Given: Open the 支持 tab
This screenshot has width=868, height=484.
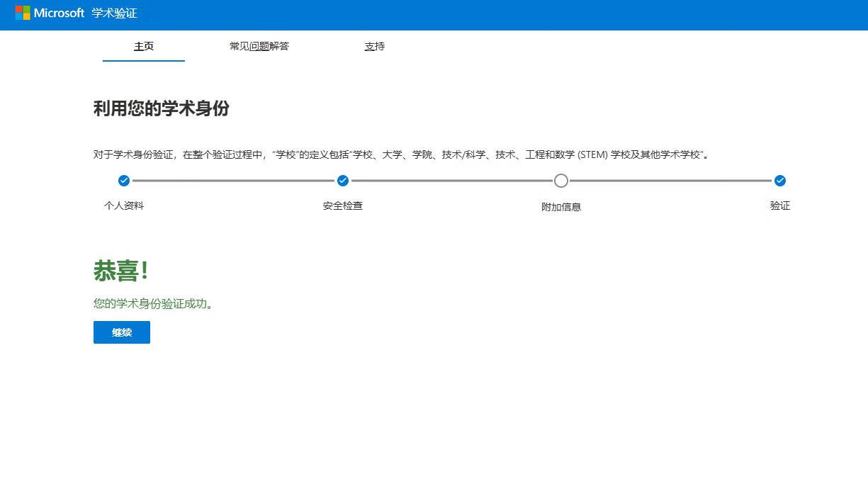Looking at the screenshot, I should pos(375,47).
